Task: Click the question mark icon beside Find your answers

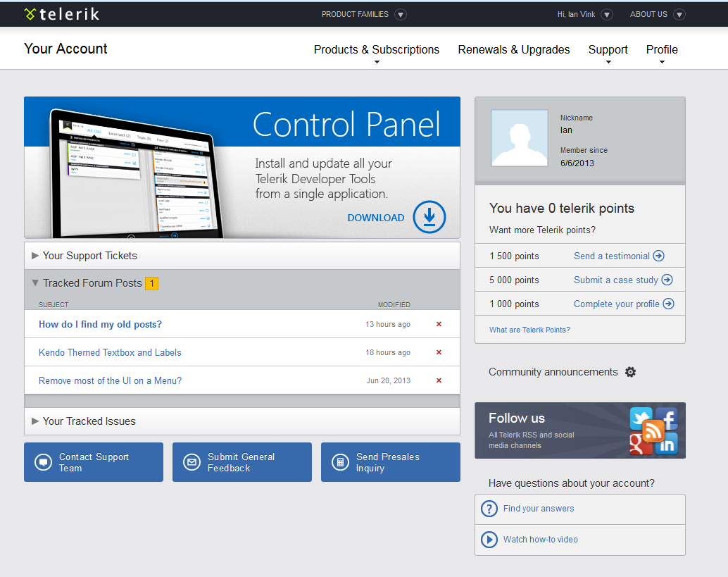Action: coord(489,509)
